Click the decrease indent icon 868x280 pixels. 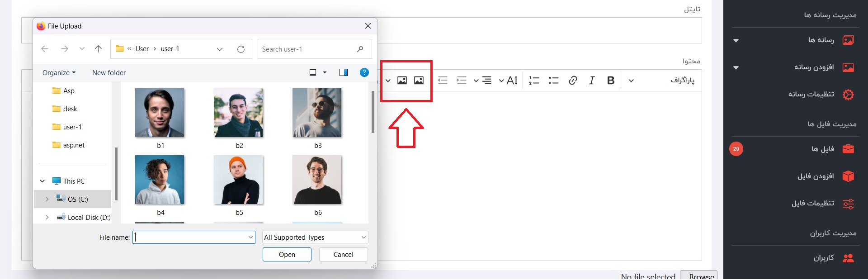click(x=443, y=81)
